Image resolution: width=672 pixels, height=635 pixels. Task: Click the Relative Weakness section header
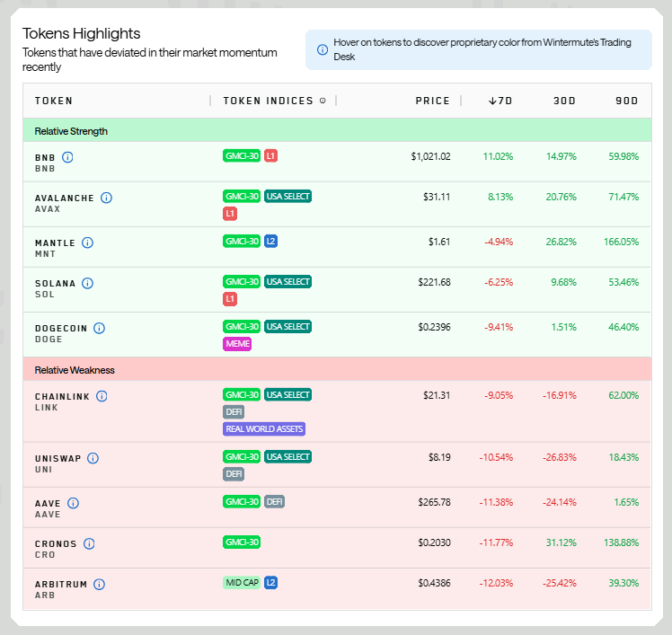coord(337,369)
